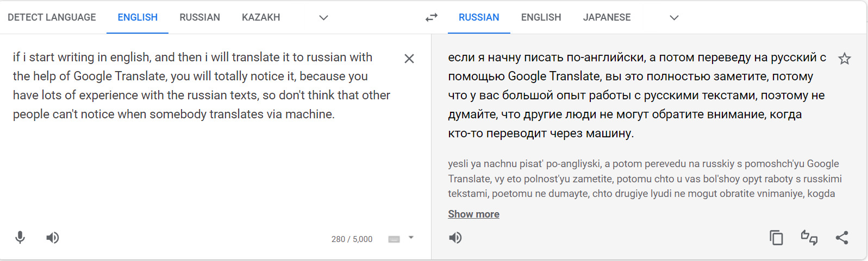Switch source language to Kazakh
Viewport: 868px width, 261px height.
coord(261,17)
